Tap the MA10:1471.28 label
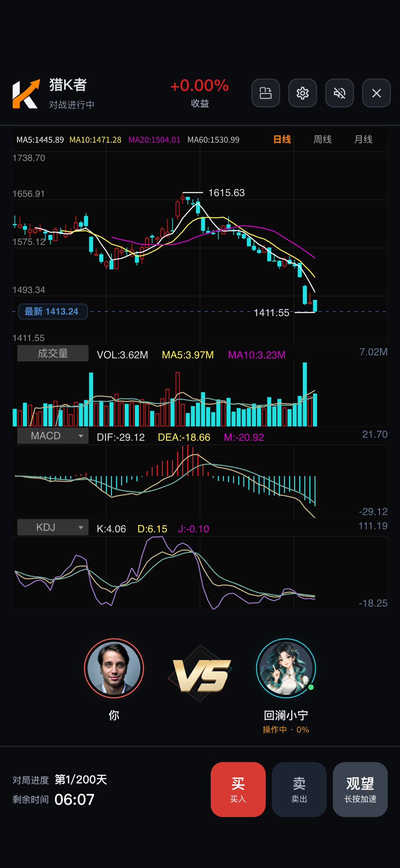Screen dimensions: 400x868 [95, 140]
